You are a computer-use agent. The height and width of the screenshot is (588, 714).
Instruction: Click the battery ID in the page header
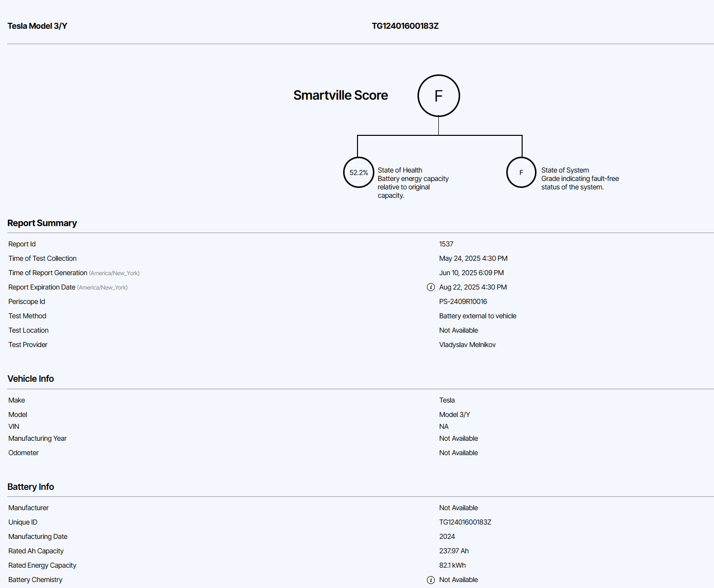pyautogui.click(x=405, y=26)
